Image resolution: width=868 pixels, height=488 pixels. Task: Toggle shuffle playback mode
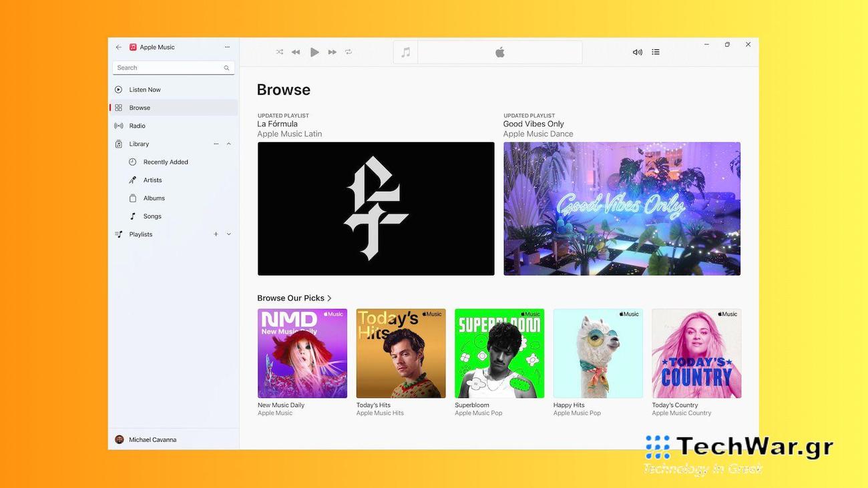tap(279, 51)
